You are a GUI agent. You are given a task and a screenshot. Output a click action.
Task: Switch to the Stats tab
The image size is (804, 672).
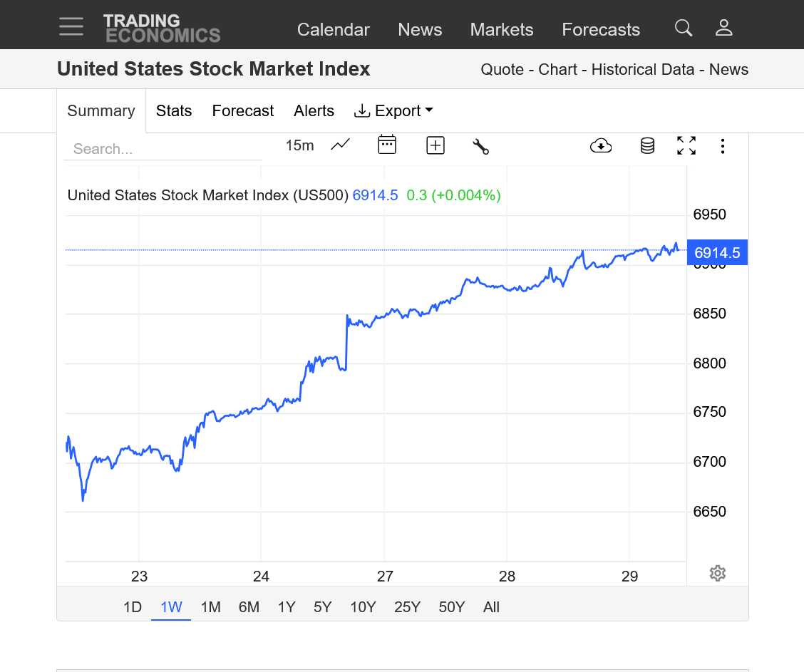coord(174,110)
